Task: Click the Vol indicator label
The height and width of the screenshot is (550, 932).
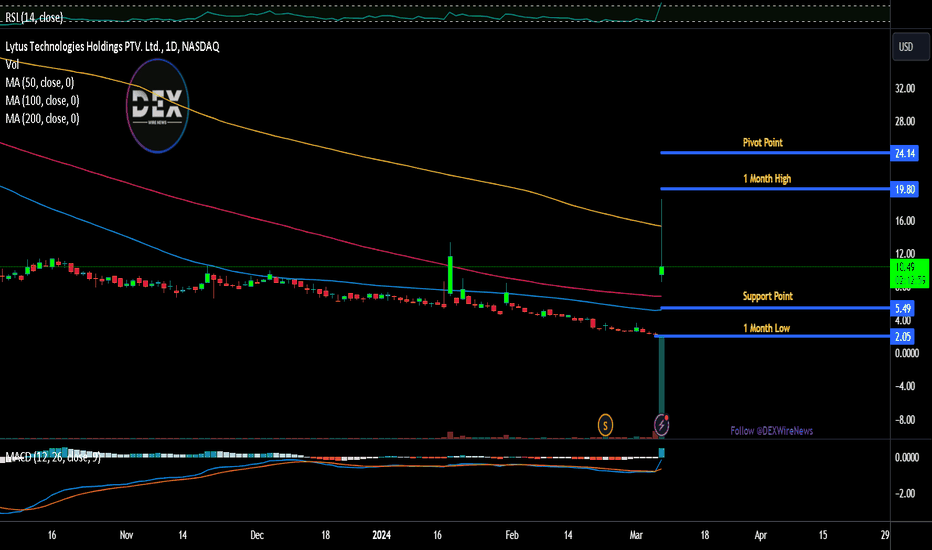Action: 12,65
